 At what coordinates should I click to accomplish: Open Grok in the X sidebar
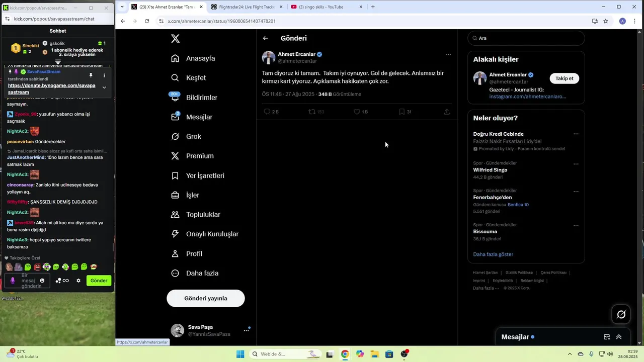coord(186,137)
